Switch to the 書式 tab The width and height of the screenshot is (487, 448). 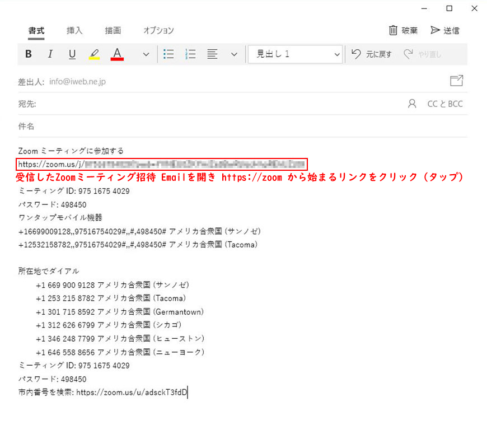pos(36,31)
